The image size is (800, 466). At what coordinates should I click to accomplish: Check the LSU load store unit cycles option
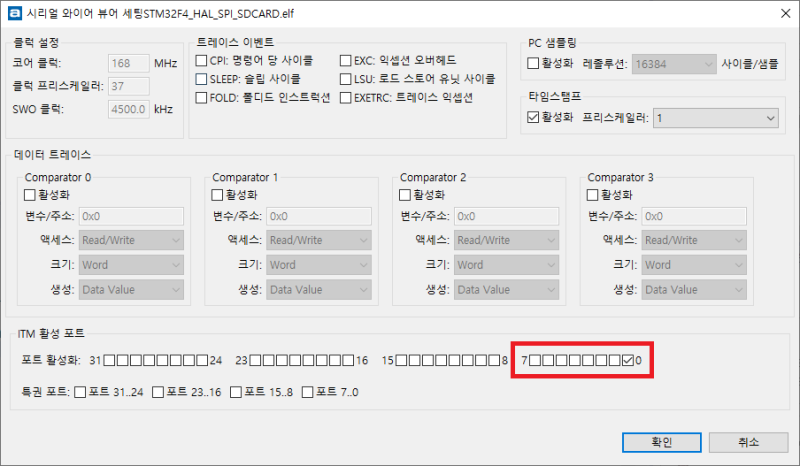pos(346,79)
